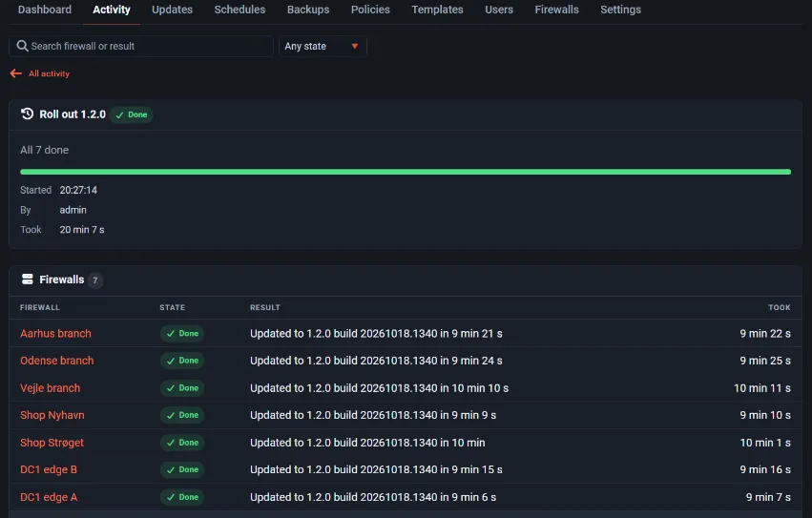Go to the Users tab
Screen dimensions: 812x518
499,10
